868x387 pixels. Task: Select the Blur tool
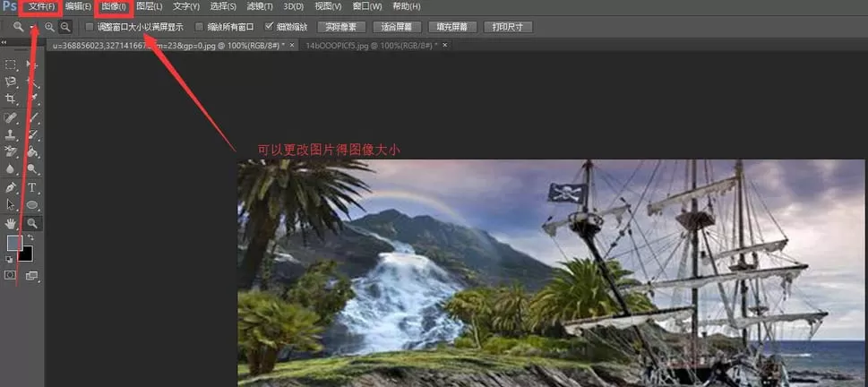[10, 169]
